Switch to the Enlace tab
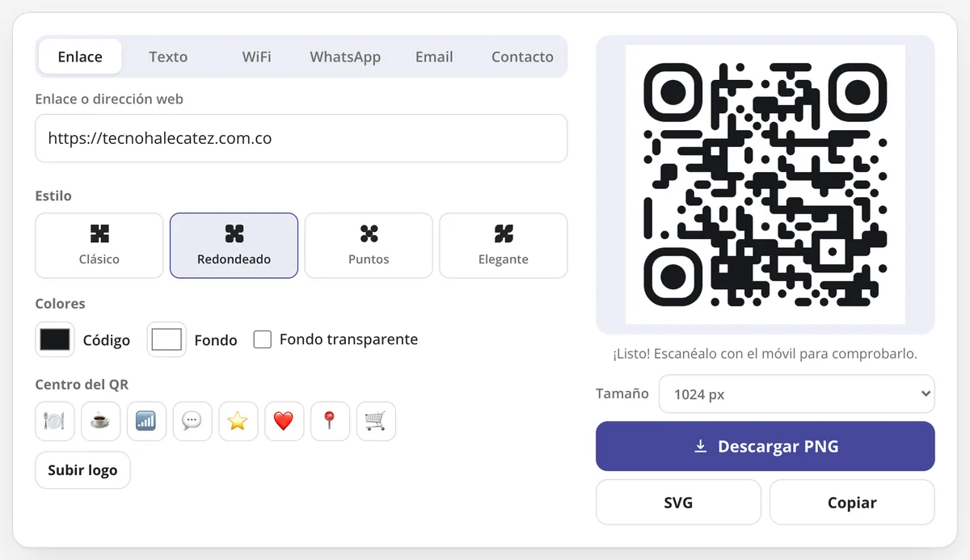The width and height of the screenshot is (970, 560). [x=80, y=57]
